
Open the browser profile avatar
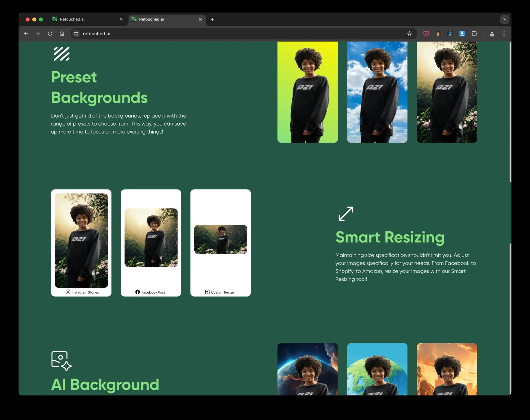coord(492,34)
